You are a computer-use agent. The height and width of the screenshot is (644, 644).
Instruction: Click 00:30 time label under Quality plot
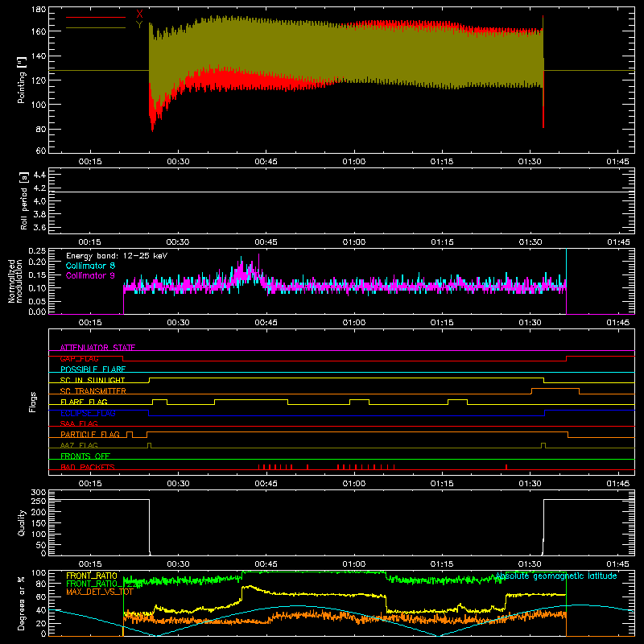(178, 564)
